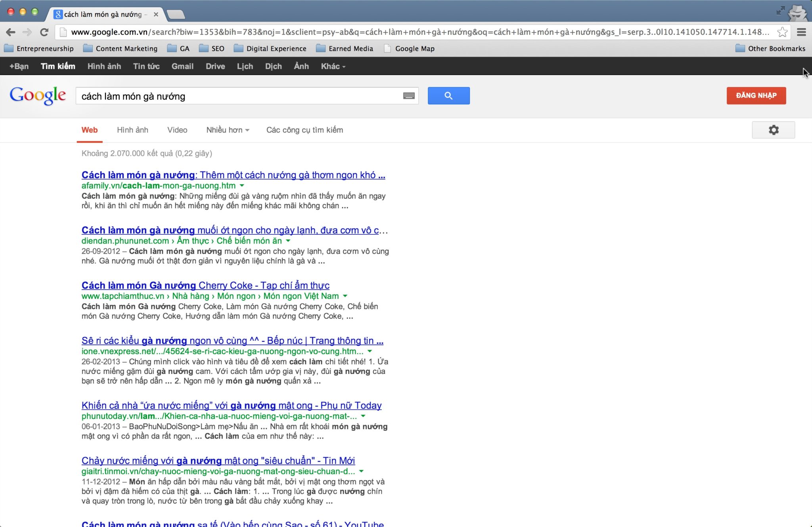Click the incognito spy icon
Image resolution: width=812 pixels, height=527 pixels.
click(x=798, y=13)
